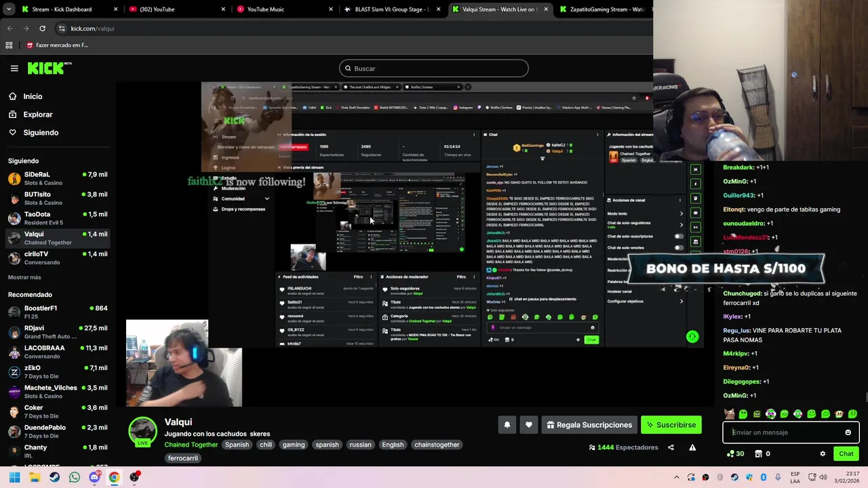Open SiDeRaL channel in following list
The width and height of the screenshot is (868, 488).
click(x=58, y=178)
